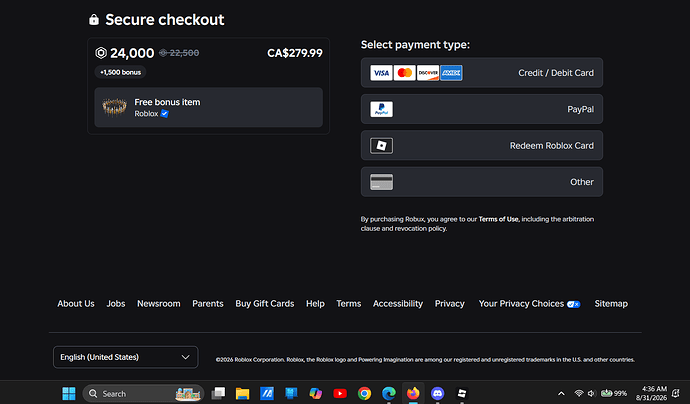Image resolution: width=690 pixels, height=404 pixels.
Task: Show hidden system tray icons
Action: pos(561,393)
